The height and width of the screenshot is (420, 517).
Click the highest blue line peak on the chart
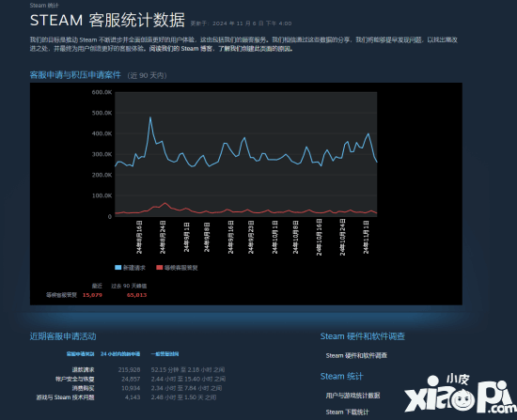pyautogui.click(x=150, y=117)
